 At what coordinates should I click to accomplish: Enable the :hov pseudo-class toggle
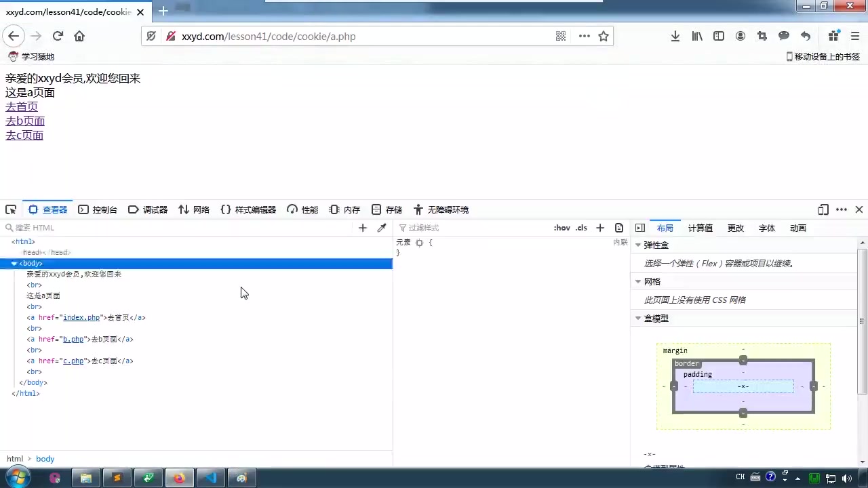pos(561,228)
